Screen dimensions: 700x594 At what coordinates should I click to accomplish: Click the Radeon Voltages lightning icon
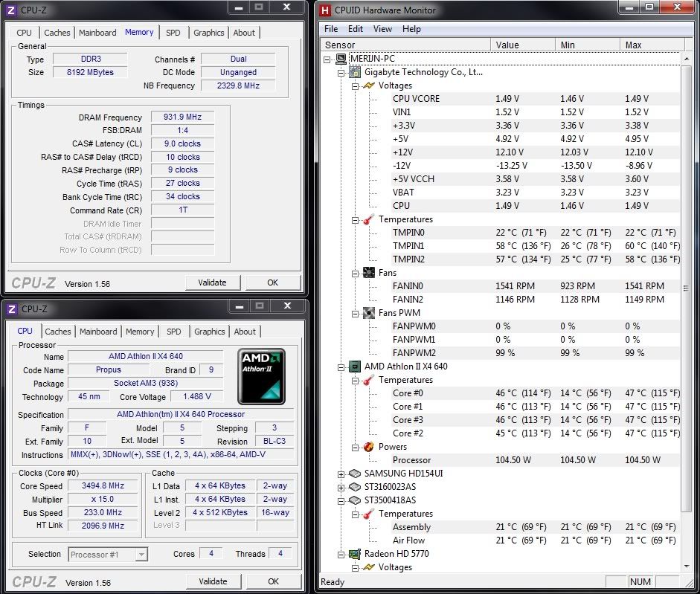pyautogui.click(x=369, y=567)
